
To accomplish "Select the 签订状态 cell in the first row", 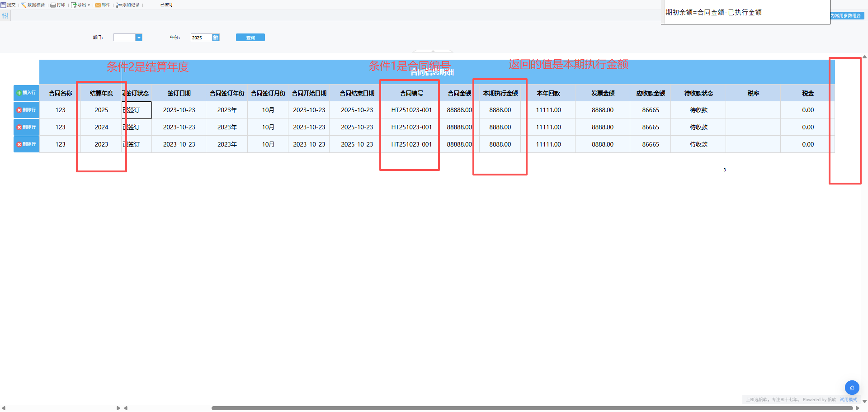I will (x=137, y=110).
